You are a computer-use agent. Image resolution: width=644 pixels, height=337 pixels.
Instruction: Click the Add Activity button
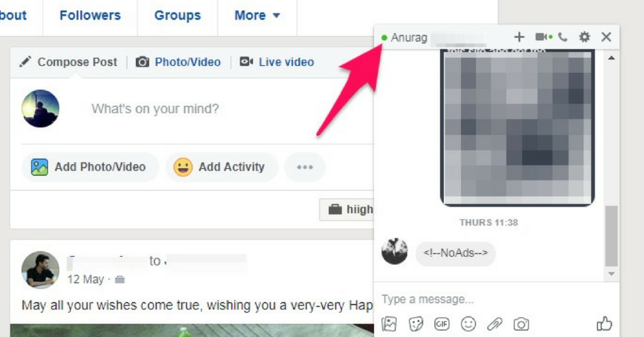click(x=222, y=167)
